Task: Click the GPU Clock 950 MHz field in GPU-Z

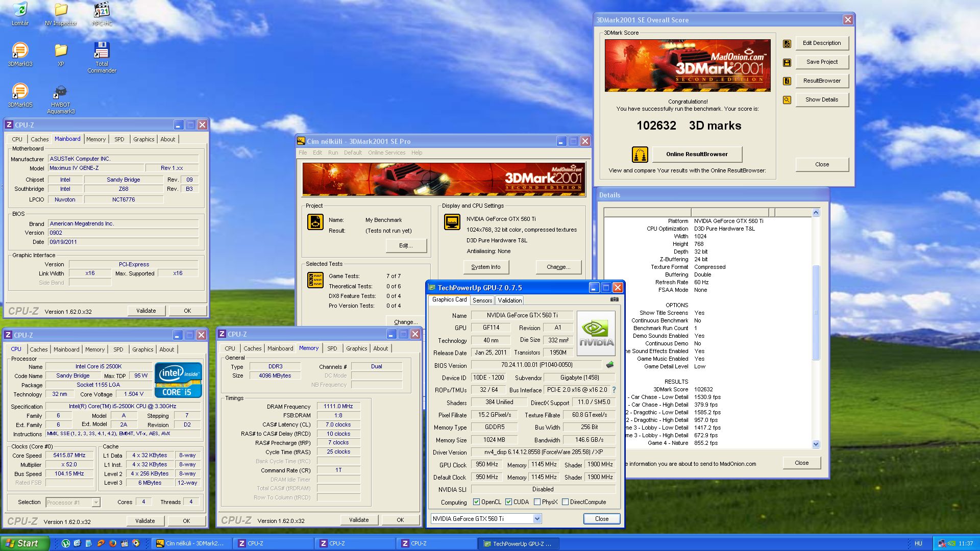Action: [487, 465]
